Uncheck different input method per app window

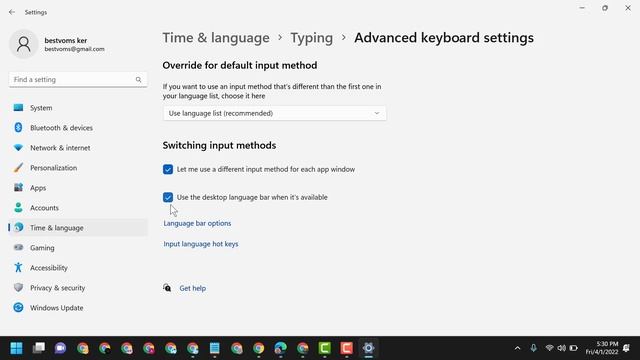pyautogui.click(x=168, y=169)
